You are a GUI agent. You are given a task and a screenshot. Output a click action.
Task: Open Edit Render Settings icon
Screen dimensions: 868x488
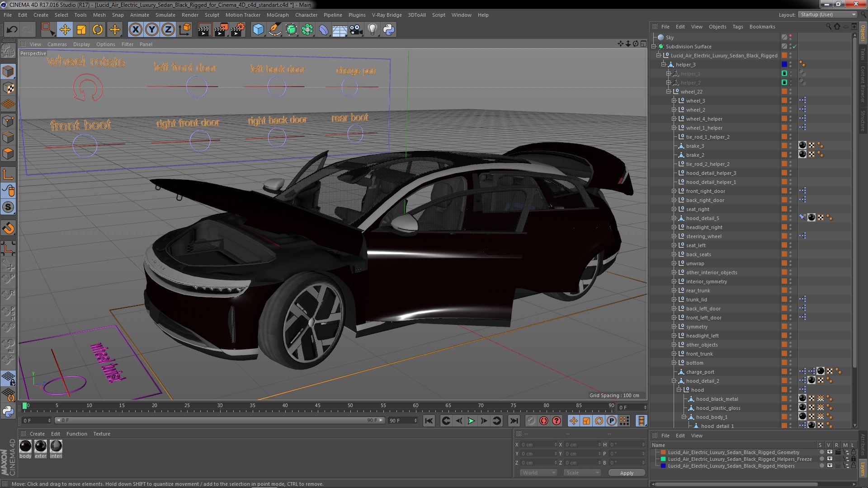238,30
